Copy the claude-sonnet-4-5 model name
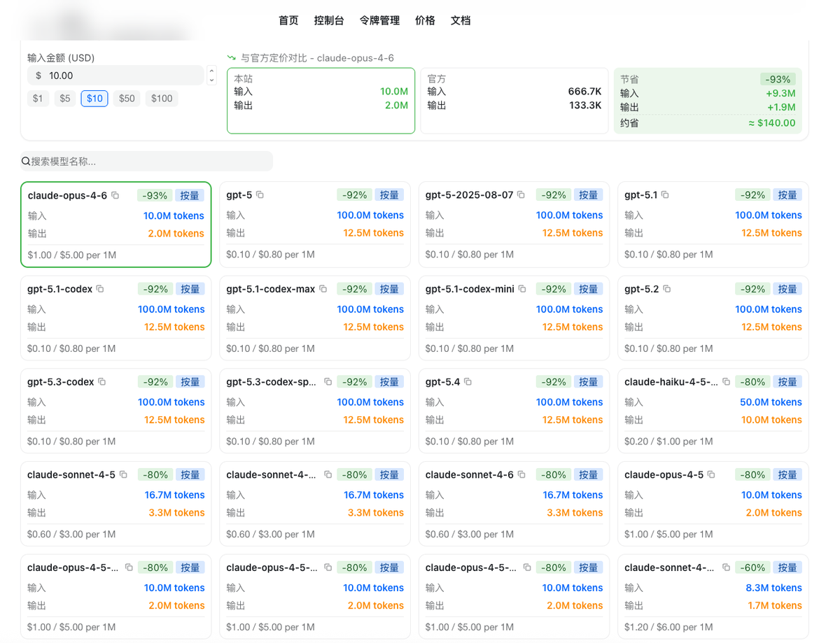The width and height of the screenshot is (840, 643). pyautogui.click(x=123, y=475)
